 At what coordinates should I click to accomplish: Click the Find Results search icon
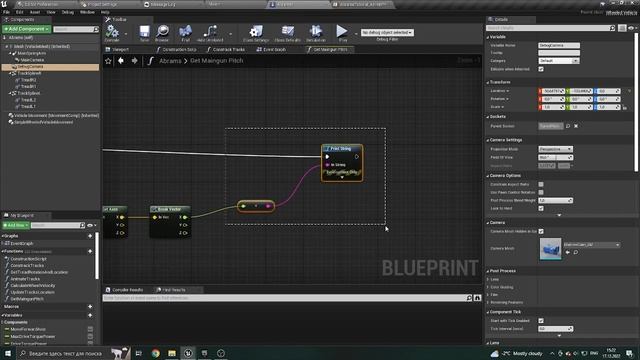pyautogui.click(x=469, y=298)
